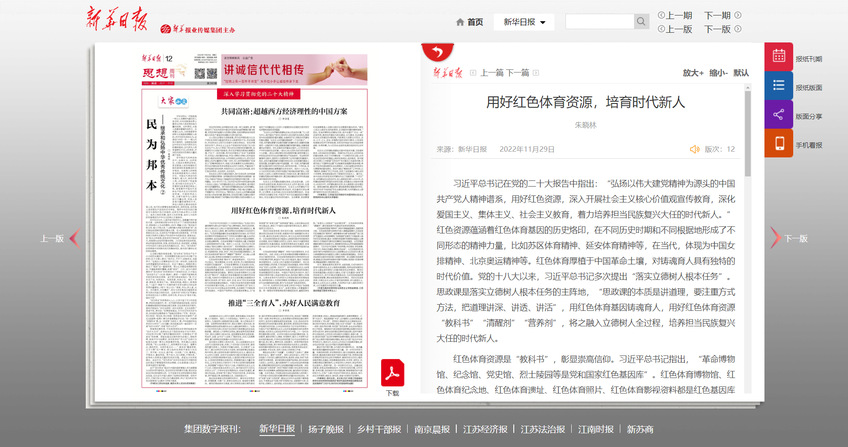Click the purple 版面分享 share icon
848x447 pixels.
tap(778, 115)
